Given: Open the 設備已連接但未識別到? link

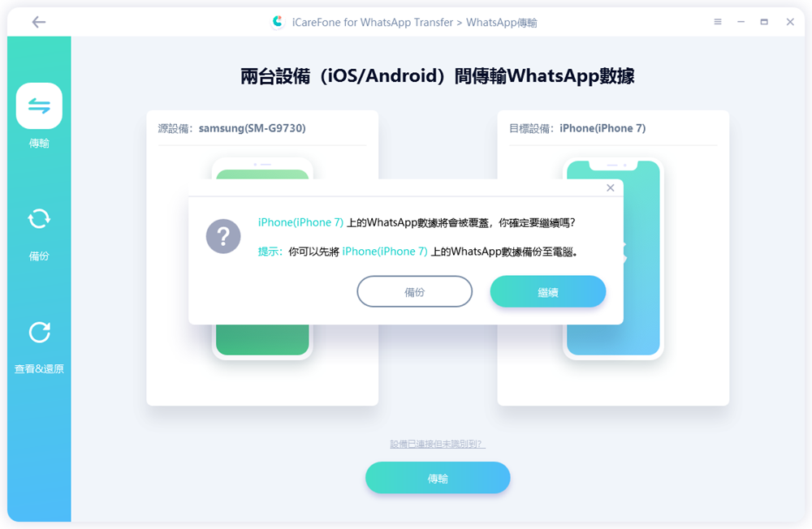Looking at the screenshot, I should tap(438, 444).
